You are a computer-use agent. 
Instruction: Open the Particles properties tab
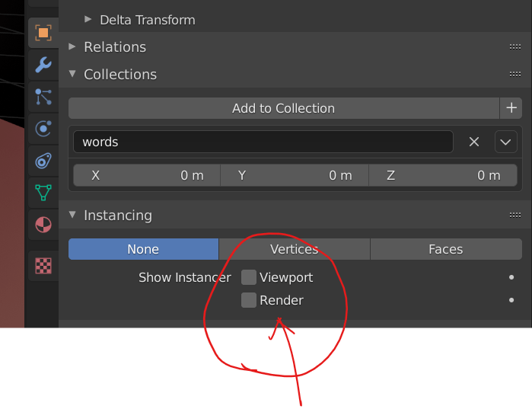tap(43, 97)
